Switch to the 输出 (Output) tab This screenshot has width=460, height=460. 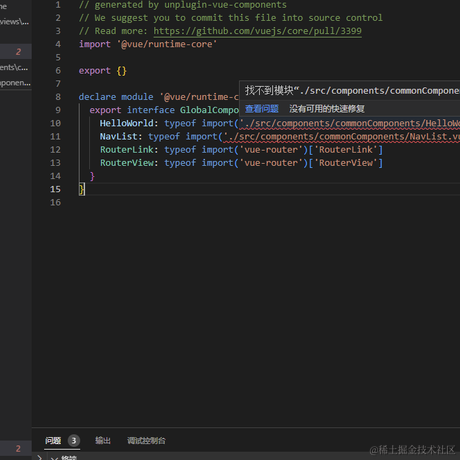click(x=103, y=441)
